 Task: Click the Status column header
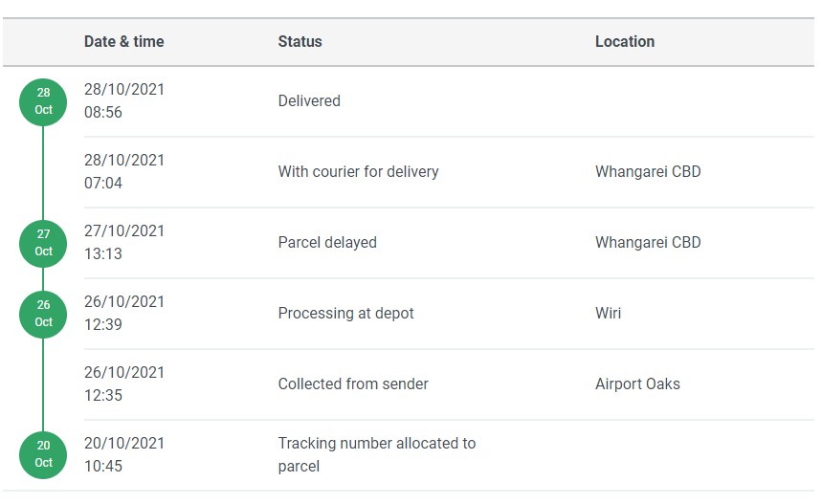pos(300,41)
